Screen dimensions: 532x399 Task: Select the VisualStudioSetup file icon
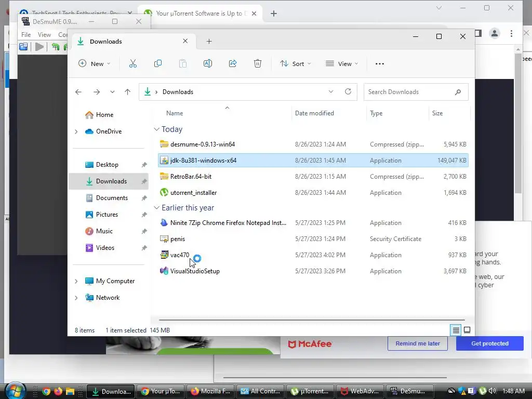[164, 271]
